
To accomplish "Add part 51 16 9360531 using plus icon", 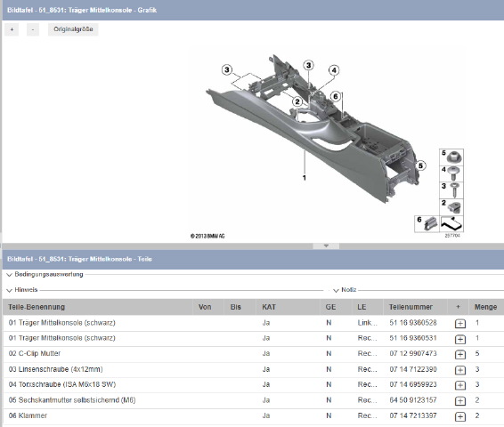I will click(x=460, y=339).
